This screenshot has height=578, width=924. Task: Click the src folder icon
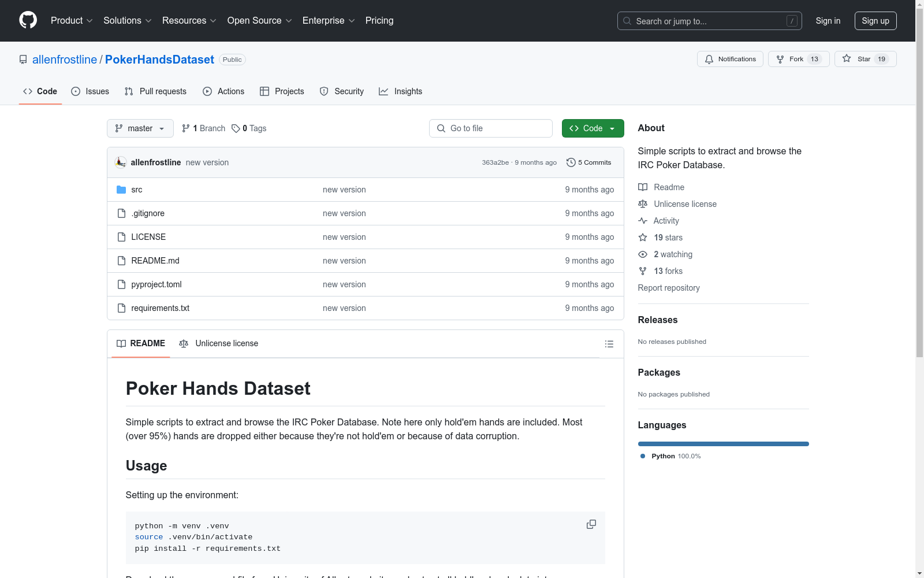tap(121, 190)
